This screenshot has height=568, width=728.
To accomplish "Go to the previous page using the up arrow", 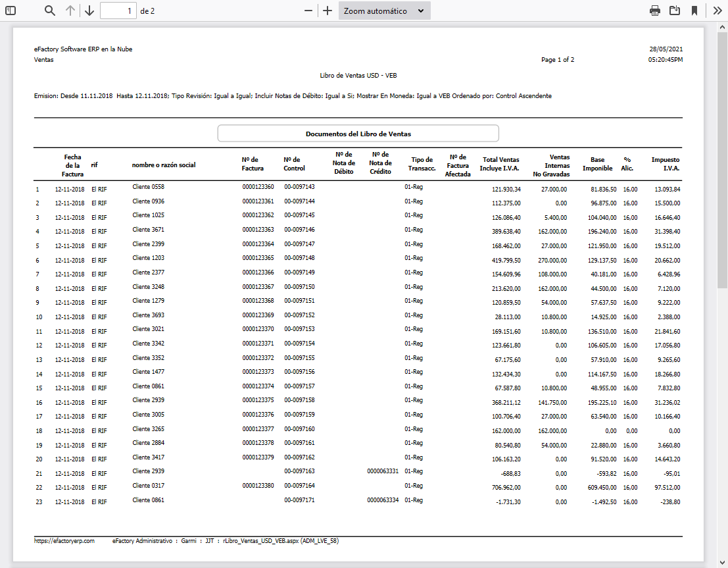I will [70, 11].
